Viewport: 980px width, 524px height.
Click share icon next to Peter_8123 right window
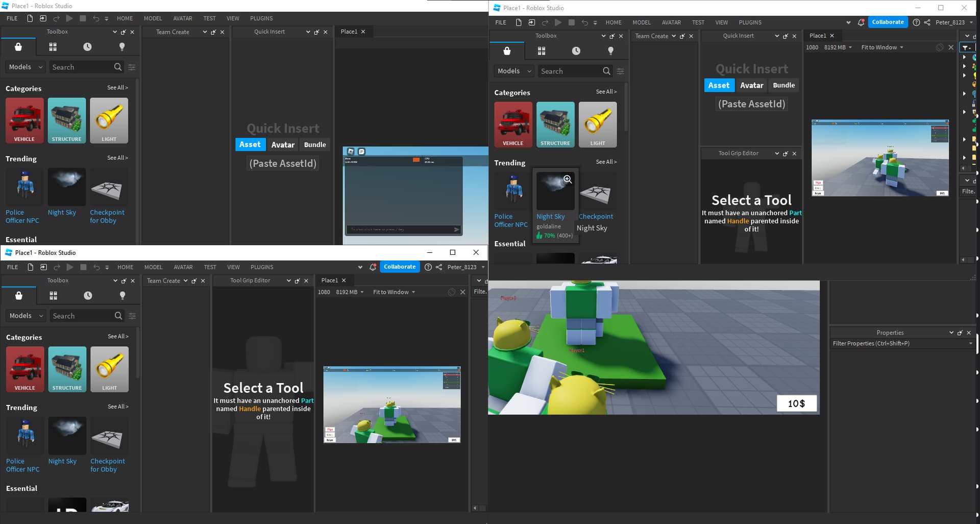[x=927, y=22]
